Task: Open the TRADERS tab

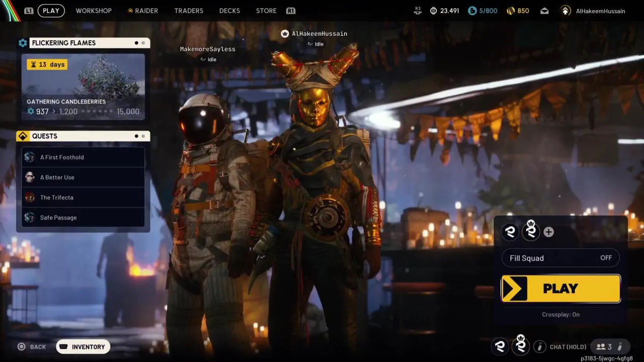Action: 189,11
